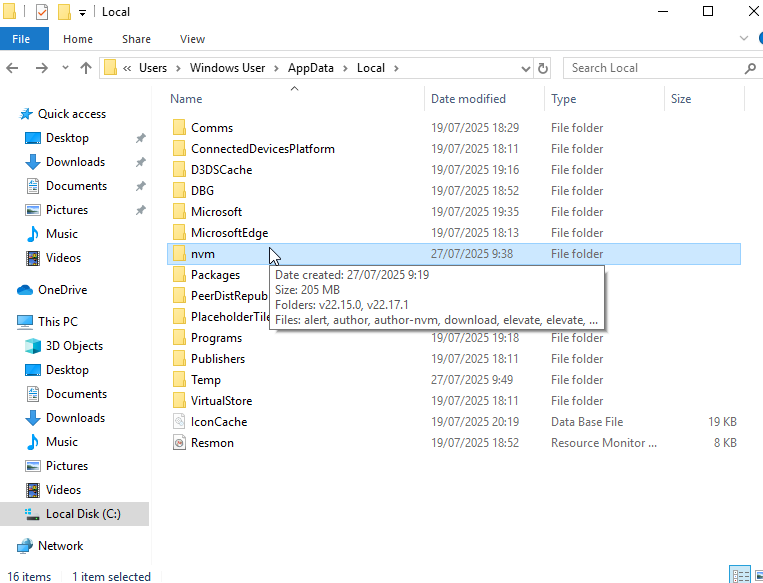
Task: Select the PlaceholderTile folder name
Action: pos(230,317)
